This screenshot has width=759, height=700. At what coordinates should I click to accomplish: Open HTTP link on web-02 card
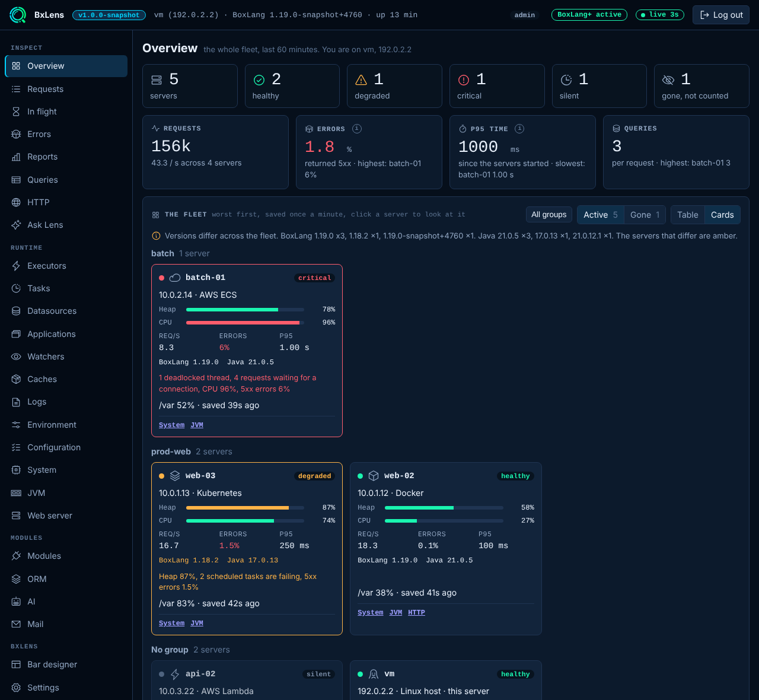(416, 612)
